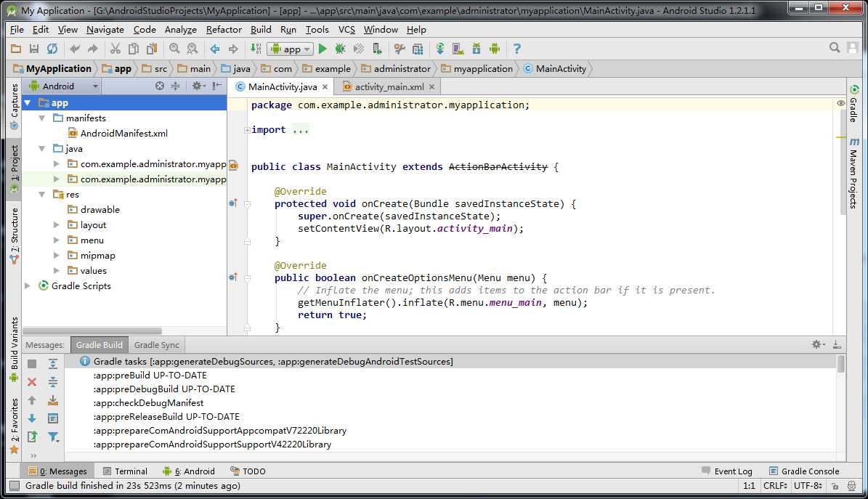Navigate forward with the right arrow
The image size is (868, 499).
pyautogui.click(x=233, y=49)
